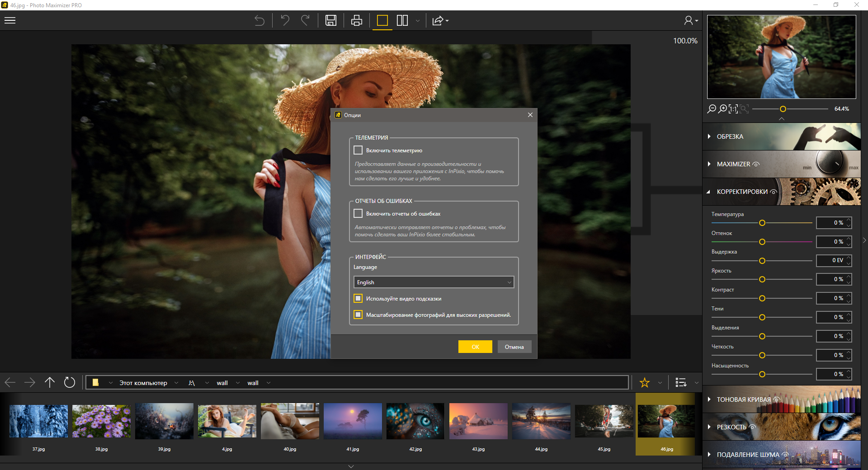Cancel the dialog with Отмена
The height and width of the screenshot is (470, 868).
coord(514,347)
